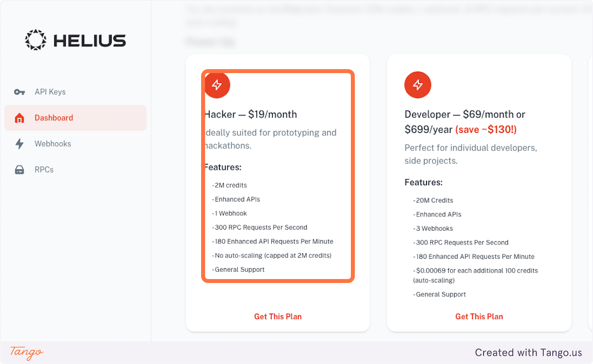This screenshot has width=593, height=364.
Task: Navigate to the Webhooks section
Action: coord(52,143)
